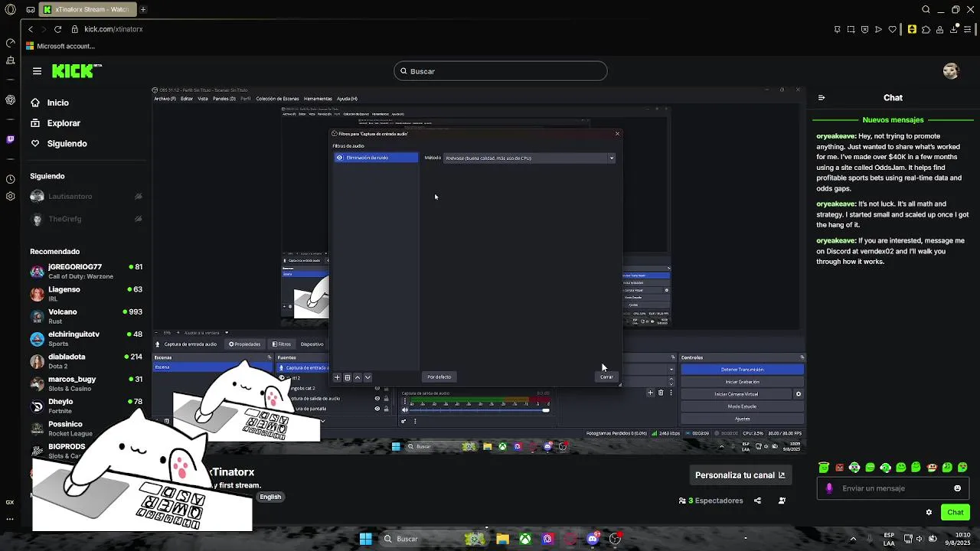Click Personaliza tu canal button
The width and height of the screenshot is (980, 551).
[x=740, y=475]
